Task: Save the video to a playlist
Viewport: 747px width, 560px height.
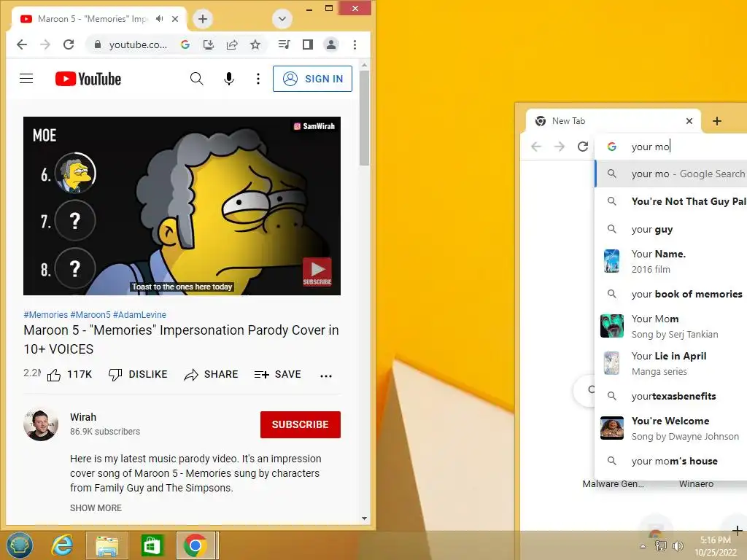Action: 278,375
